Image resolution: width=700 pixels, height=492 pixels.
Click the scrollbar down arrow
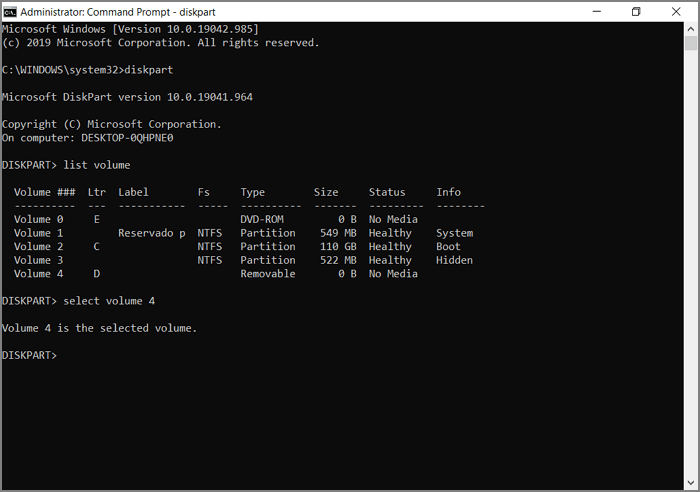691,483
